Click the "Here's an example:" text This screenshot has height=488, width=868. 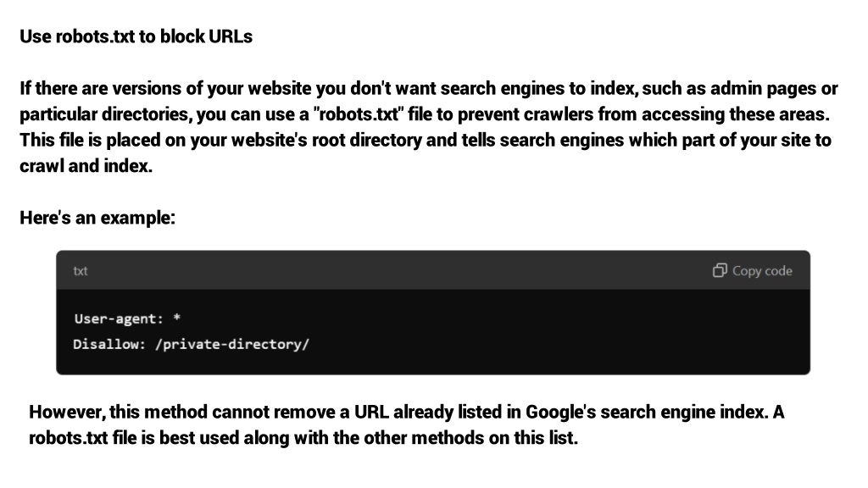click(x=97, y=218)
